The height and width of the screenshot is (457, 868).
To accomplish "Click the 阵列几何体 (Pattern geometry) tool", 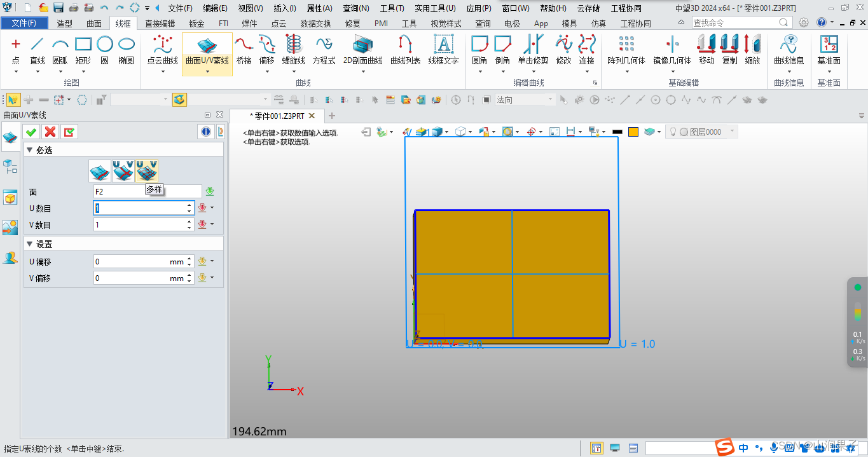I will pos(626,51).
